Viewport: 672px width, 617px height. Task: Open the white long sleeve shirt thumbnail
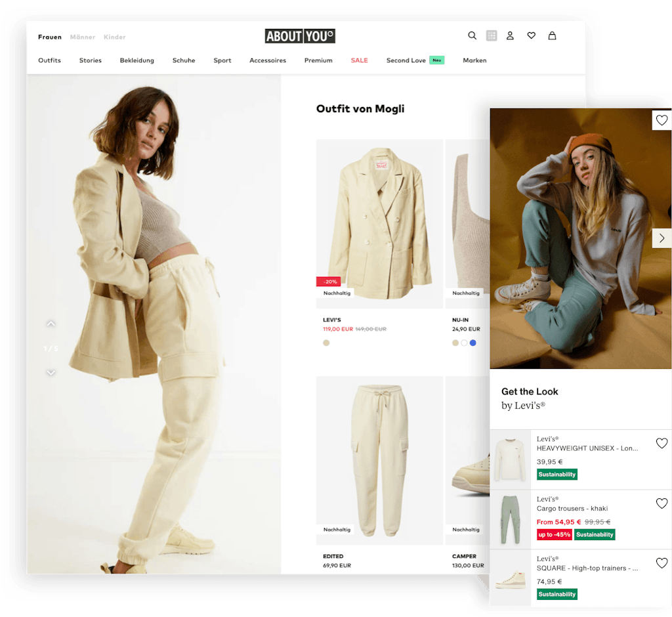click(510, 459)
